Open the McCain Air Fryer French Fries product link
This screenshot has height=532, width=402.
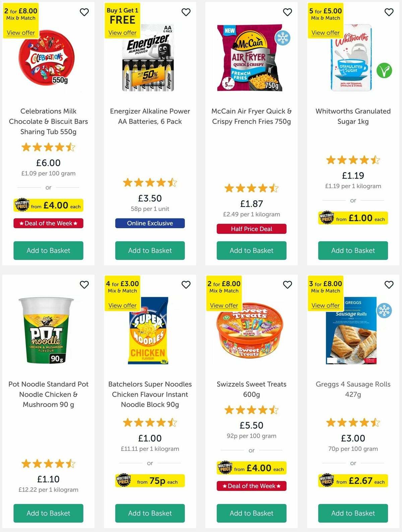(x=251, y=116)
